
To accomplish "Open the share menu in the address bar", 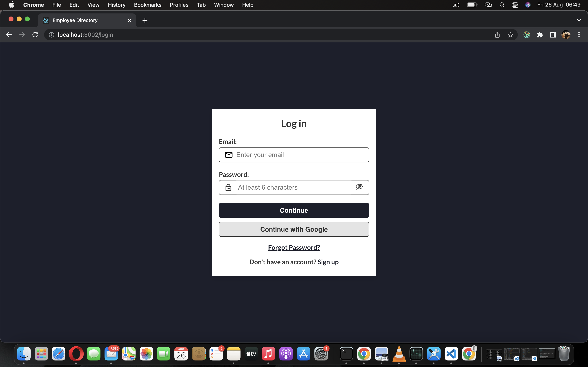I will [x=497, y=35].
